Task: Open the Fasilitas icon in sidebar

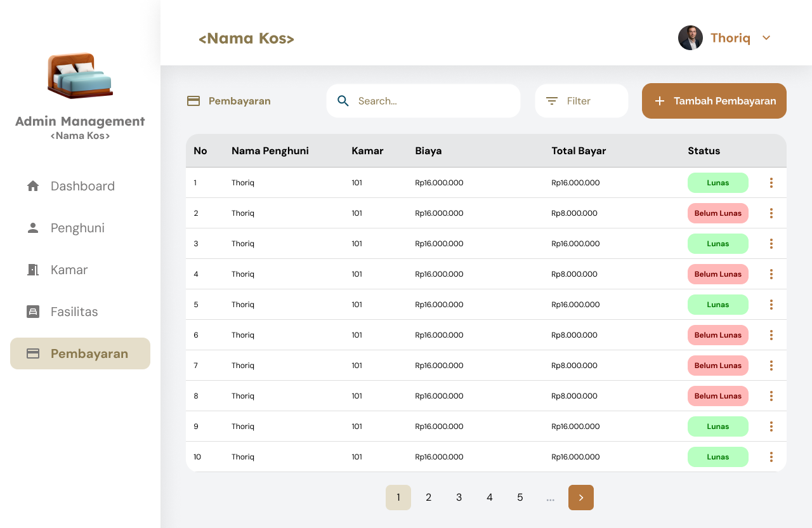Action: pyautogui.click(x=32, y=311)
